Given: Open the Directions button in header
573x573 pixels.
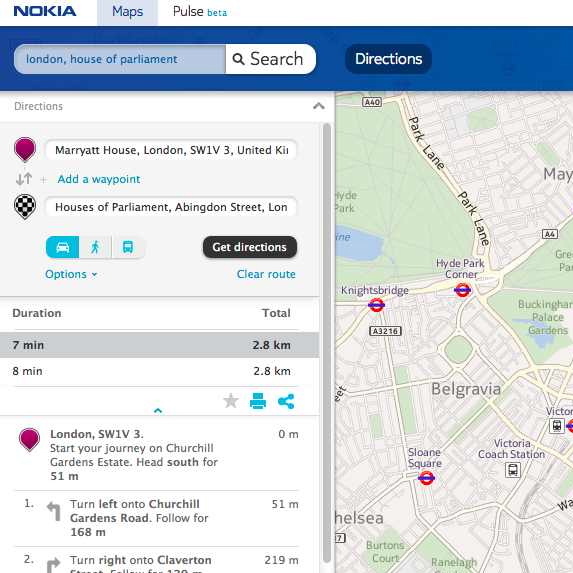Looking at the screenshot, I should point(388,59).
